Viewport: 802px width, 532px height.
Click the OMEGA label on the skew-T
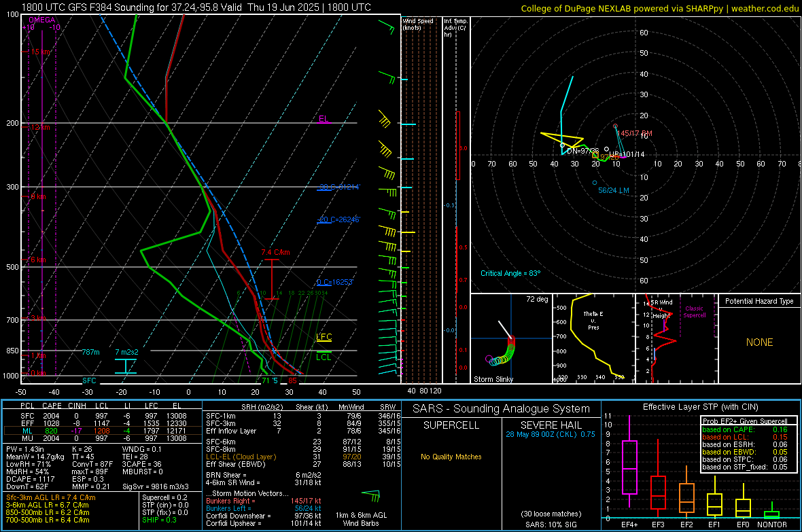[x=42, y=20]
